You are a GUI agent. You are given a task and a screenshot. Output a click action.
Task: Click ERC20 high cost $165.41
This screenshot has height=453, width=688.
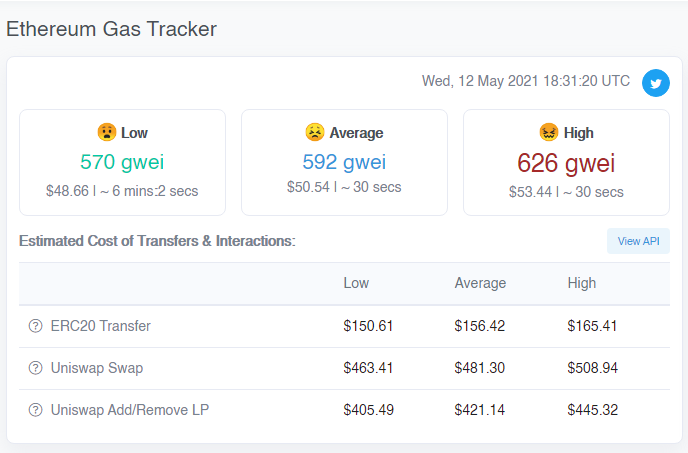[592, 326]
